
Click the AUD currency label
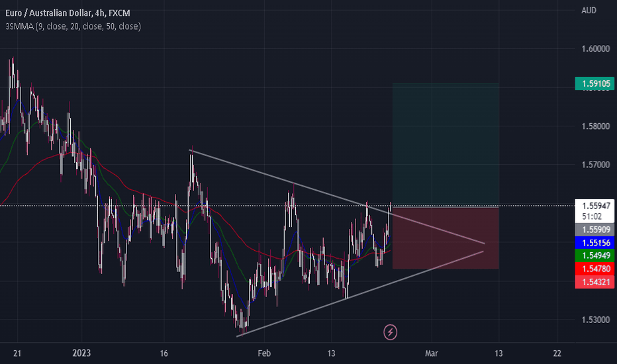589,11
